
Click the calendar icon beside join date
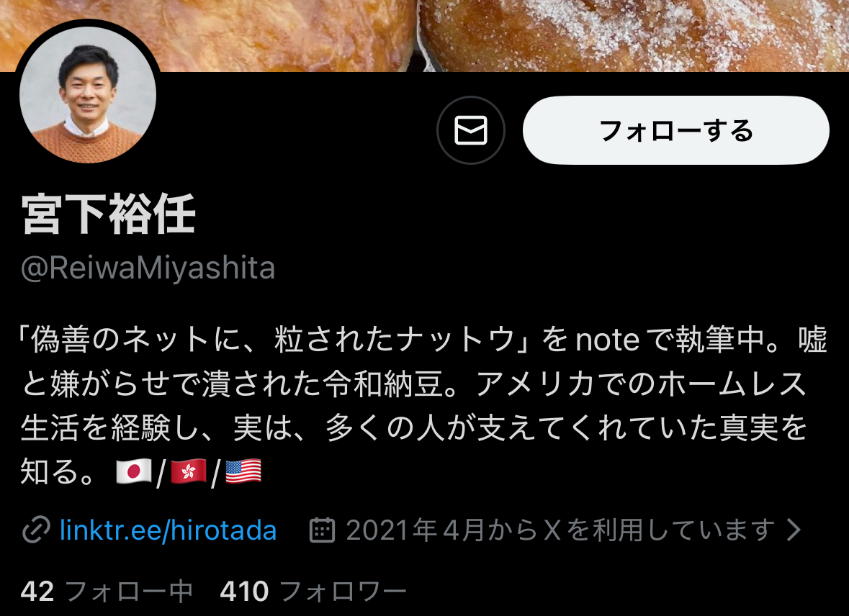[x=322, y=530]
